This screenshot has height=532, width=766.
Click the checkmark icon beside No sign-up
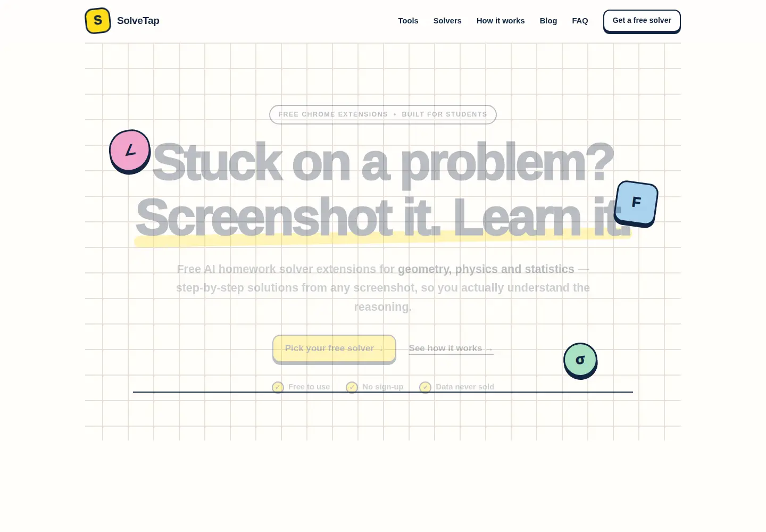[352, 387]
